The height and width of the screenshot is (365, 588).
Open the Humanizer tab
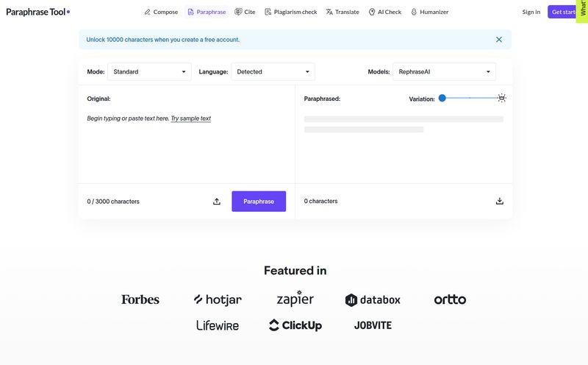(x=430, y=12)
